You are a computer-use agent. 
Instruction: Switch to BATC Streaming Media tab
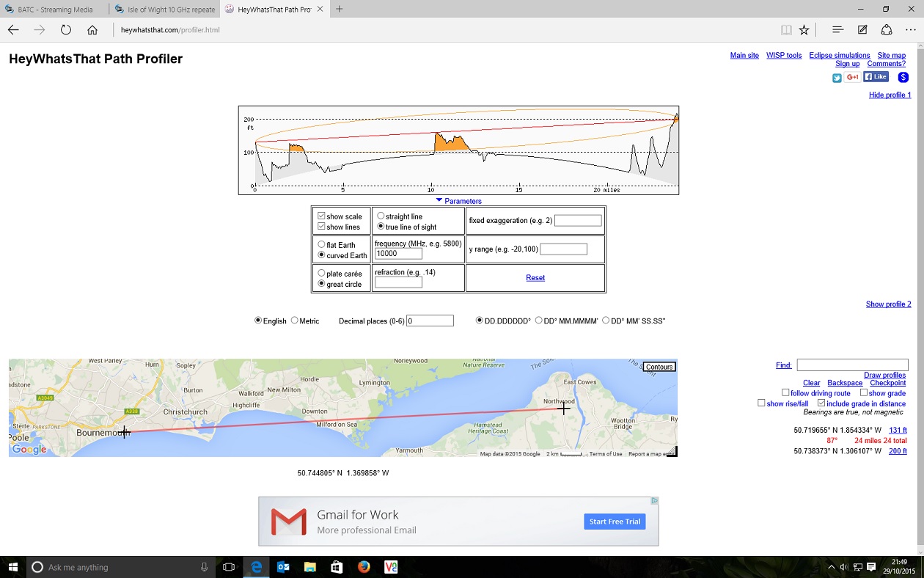(x=54, y=10)
